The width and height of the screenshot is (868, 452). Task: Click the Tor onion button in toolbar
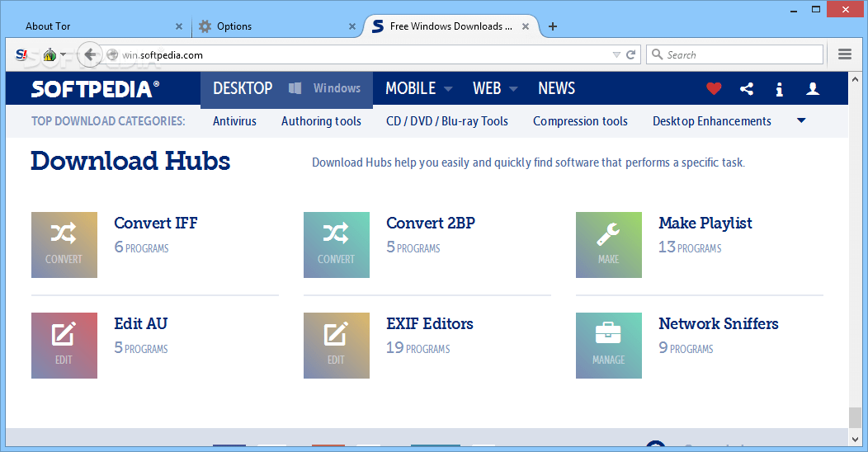pos(50,54)
